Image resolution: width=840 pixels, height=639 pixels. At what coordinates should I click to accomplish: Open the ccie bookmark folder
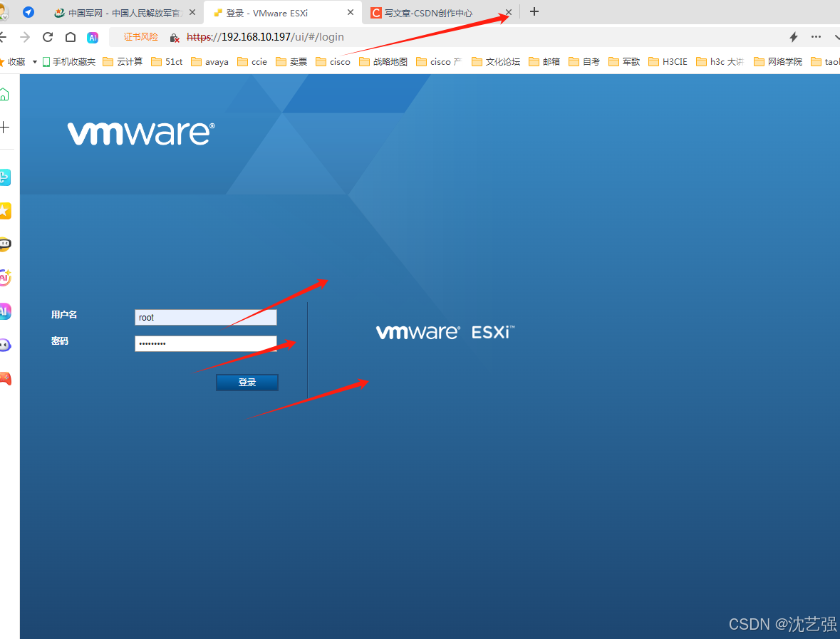252,62
